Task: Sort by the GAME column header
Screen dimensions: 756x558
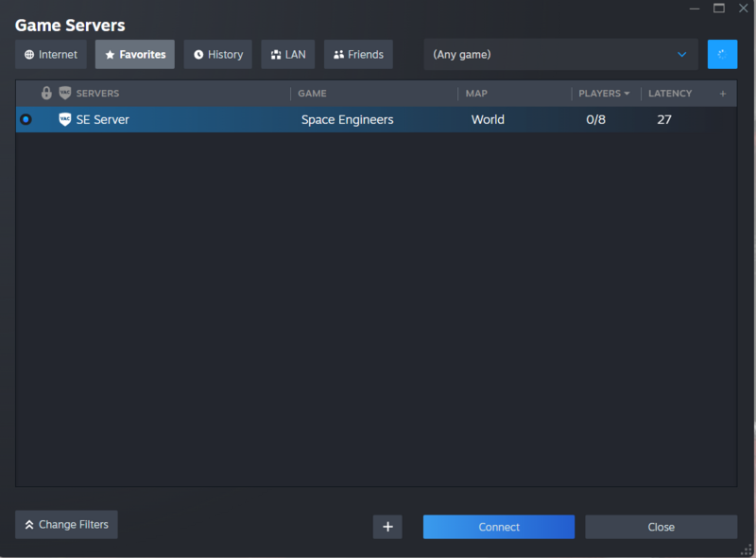Action: pyautogui.click(x=312, y=94)
